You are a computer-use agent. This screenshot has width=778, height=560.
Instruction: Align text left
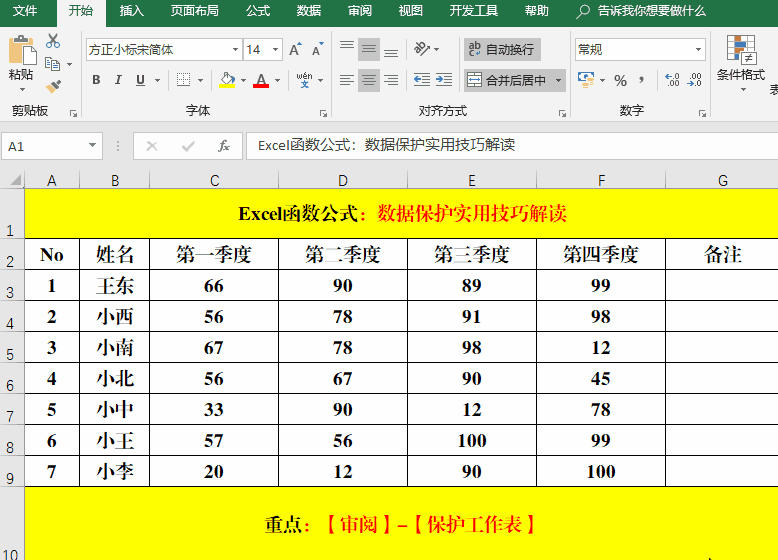(347, 80)
